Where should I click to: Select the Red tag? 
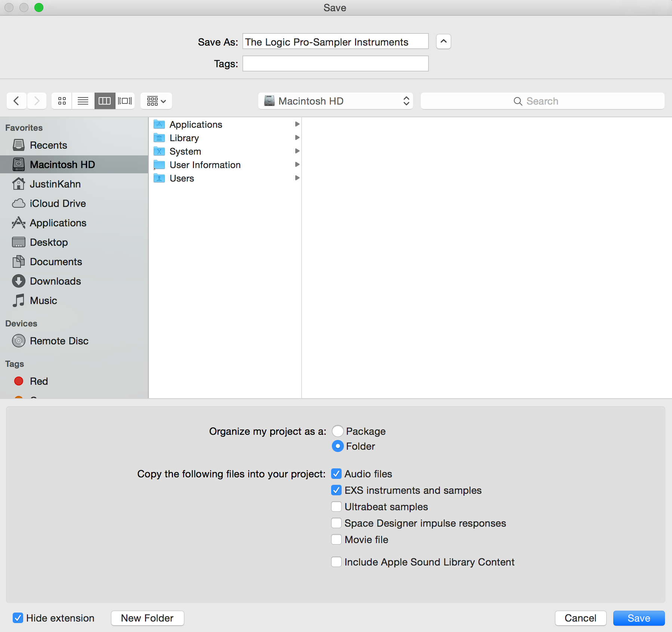pyautogui.click(x=74, y=381)
